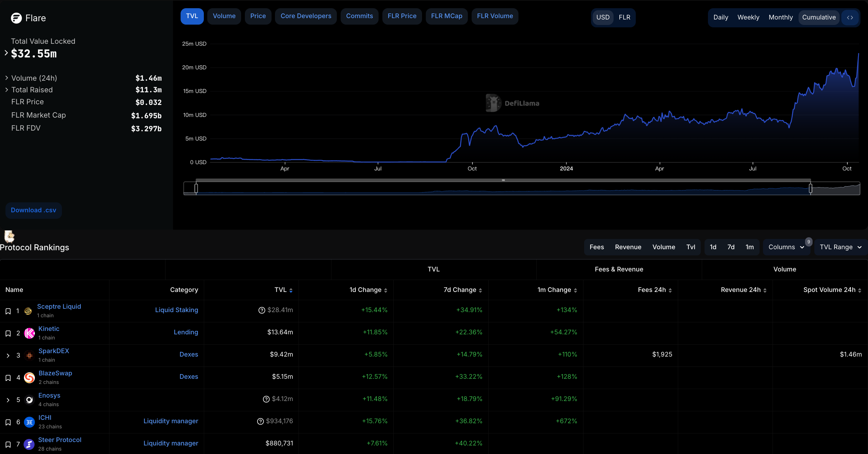Bookmark the Steer Protocol row
This screenshot has width=868, height=454.
tap(8, 444)
